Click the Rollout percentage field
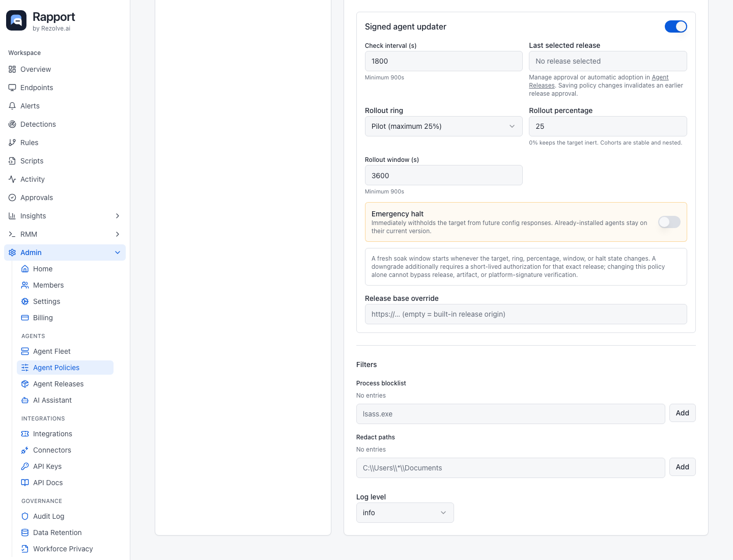This screenshot has width=733, height=560. click(x=608, y=126)
